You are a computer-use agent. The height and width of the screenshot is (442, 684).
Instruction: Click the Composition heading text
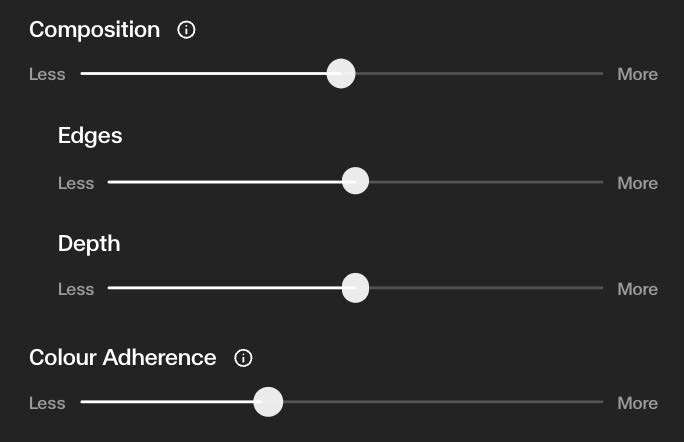[94, 30]
